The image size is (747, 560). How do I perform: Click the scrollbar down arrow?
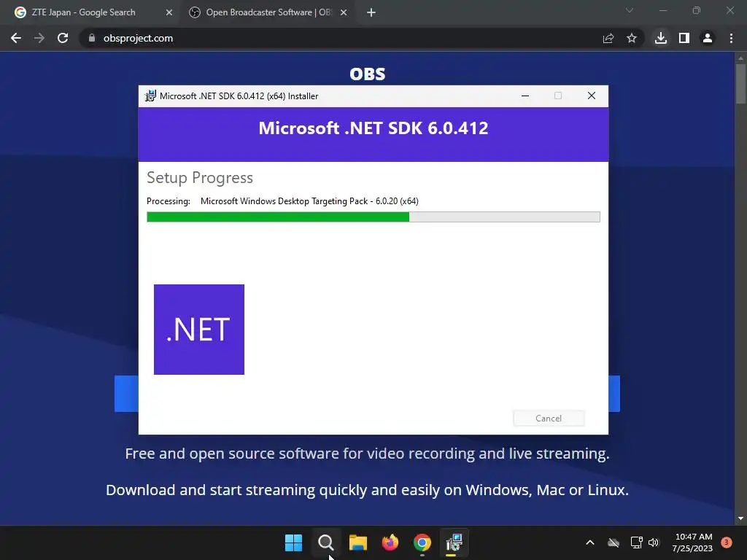pyautogui.click(x=740, y=518)
